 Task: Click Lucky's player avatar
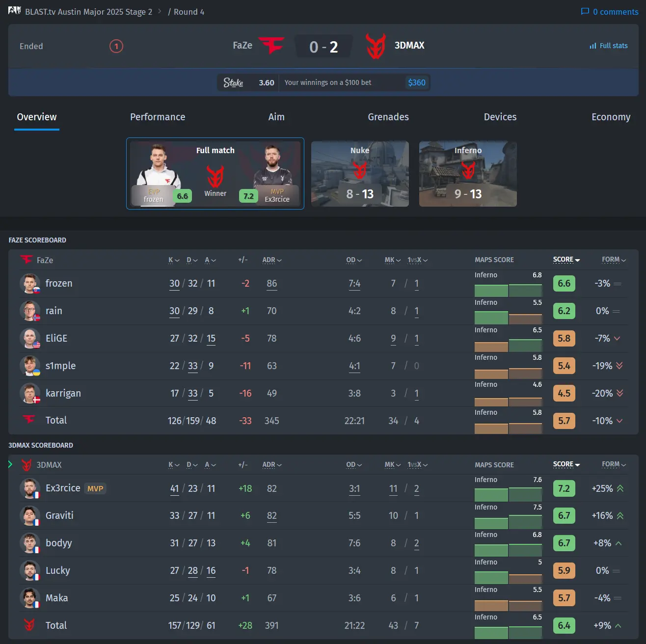(x=29, y=570)
